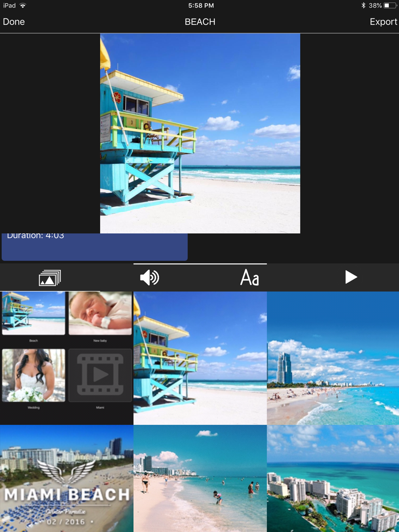Open the photos gallery tab icon
Viewport: 399px width, 532px height.
click(x=50, y=278)
